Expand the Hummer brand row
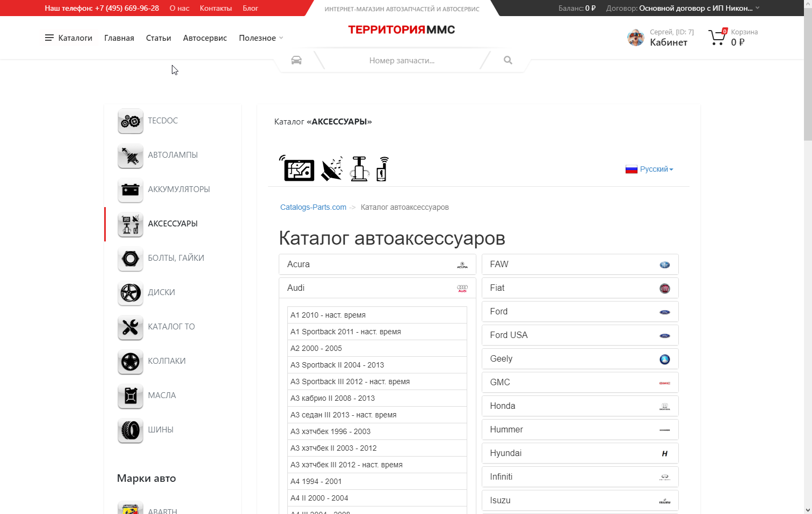This screenshot has width=812, height=514. [580, 430]
